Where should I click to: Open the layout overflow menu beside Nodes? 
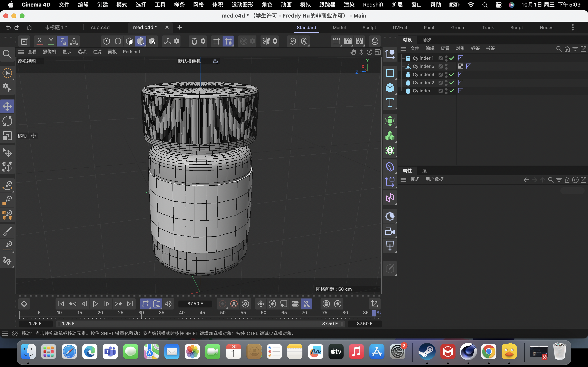coord(572,28)
